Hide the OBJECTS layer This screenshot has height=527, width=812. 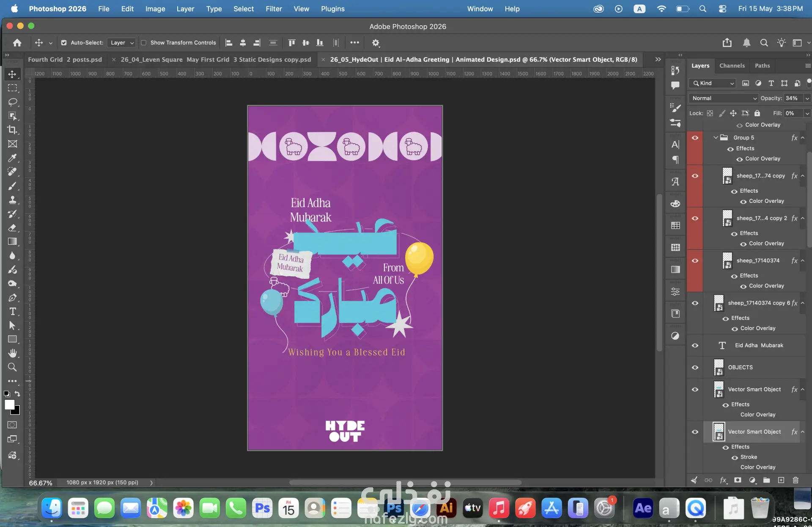695,368
